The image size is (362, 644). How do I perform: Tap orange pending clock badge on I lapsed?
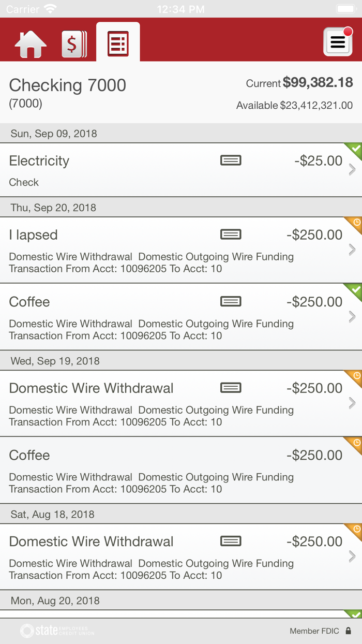[355, 224]
